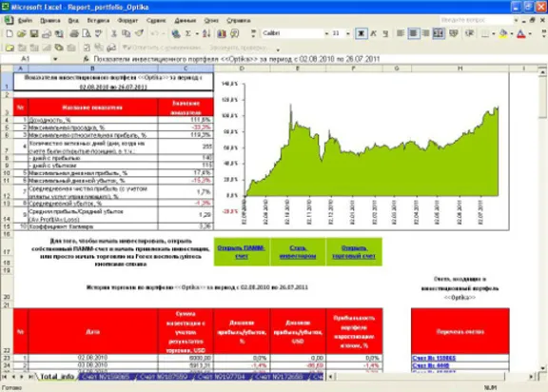Click the New blank workbook icon
Image resolution: width=548 pixels, height=392 pixels.
point(10,33)
